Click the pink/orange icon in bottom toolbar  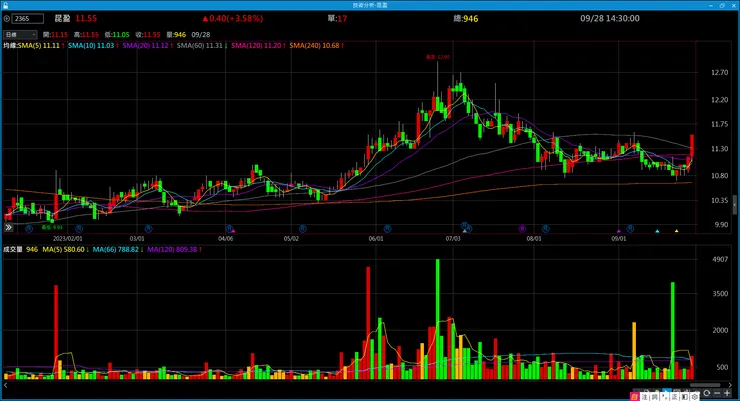pos(635,397)
